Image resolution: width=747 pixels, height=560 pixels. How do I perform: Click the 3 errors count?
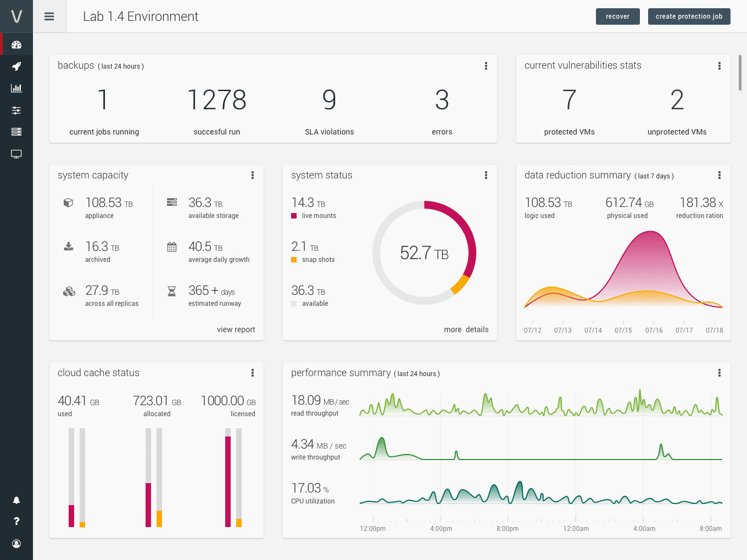(x=442, y=100)
